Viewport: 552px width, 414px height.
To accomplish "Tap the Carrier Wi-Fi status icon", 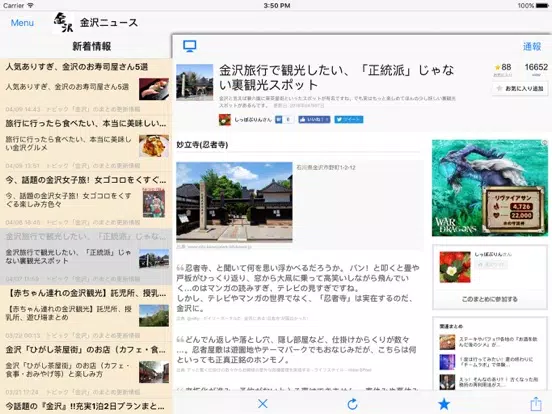I will (x=31, y=6).
